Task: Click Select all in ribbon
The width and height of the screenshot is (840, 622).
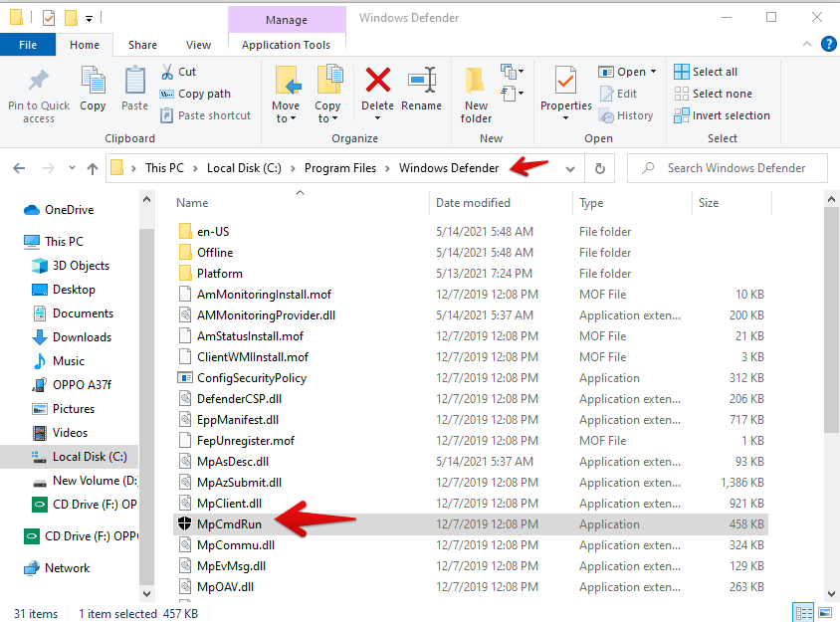Action: (706, 72)
